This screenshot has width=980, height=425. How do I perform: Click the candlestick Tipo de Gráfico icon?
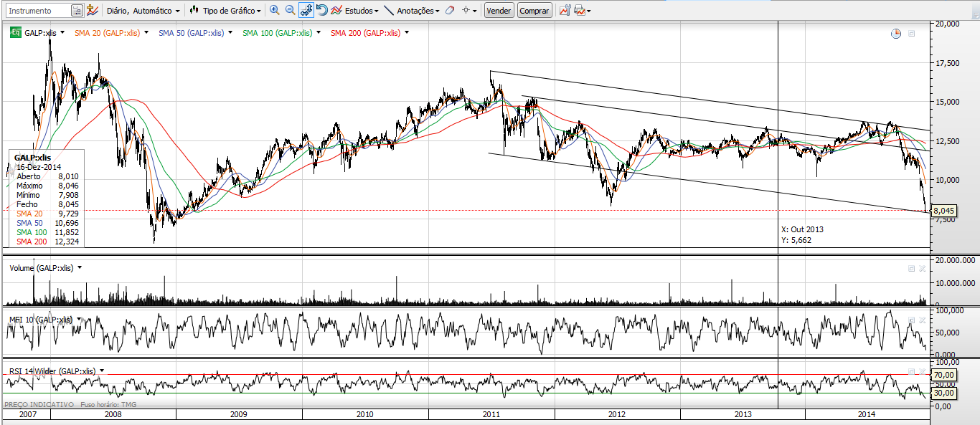pos(194,11)
